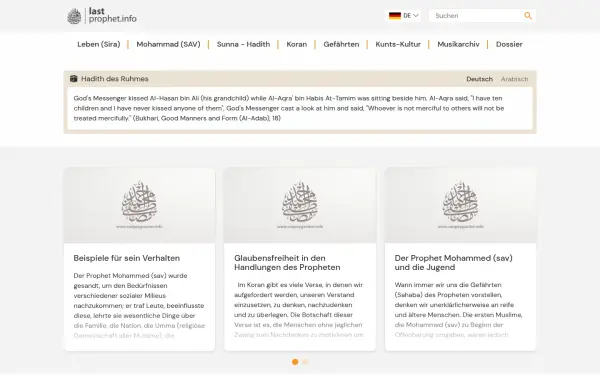The width and height of the screenshot is (600, 375).
Task: Click the excerpt starting 'Der Prophet Mohammed (sav) wurde'
Action: tap(139, 306)
